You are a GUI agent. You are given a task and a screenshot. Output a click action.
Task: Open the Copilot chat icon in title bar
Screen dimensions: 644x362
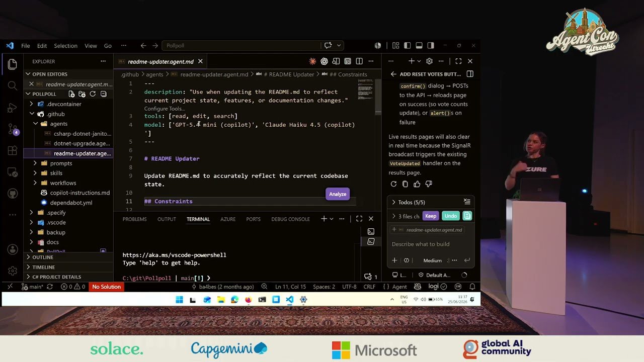[x=328, y=45]
